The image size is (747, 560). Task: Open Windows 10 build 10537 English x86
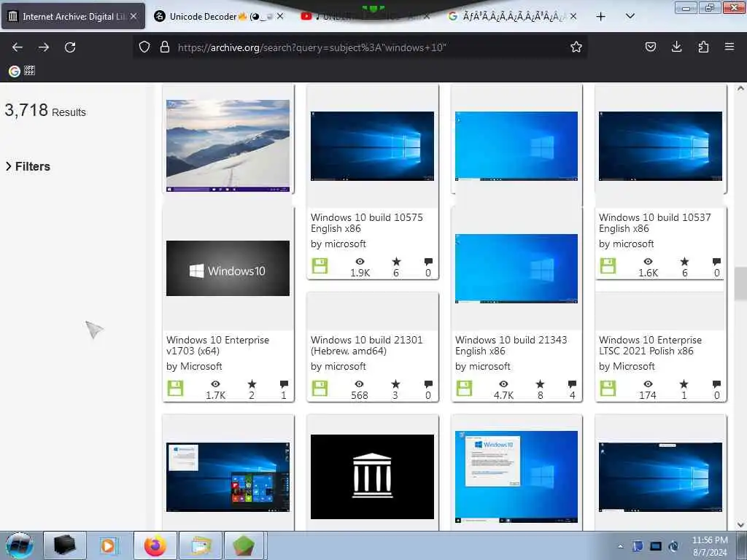click(x=654, y=223)
